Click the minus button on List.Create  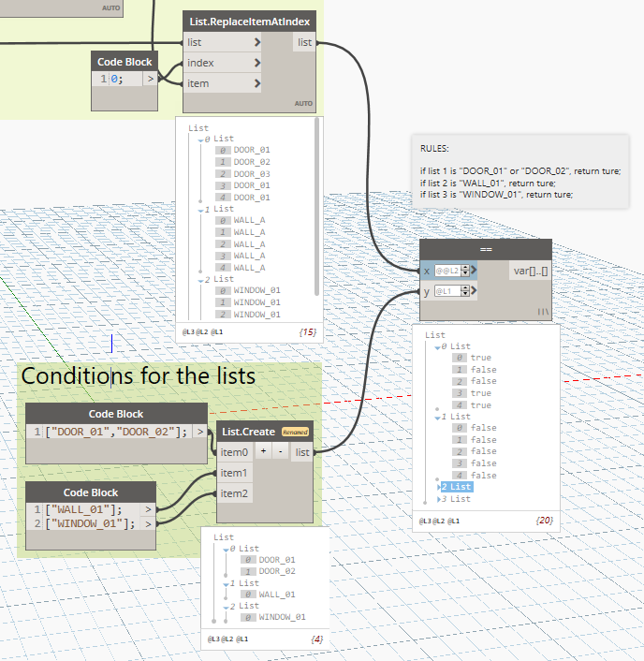(280, 451)
